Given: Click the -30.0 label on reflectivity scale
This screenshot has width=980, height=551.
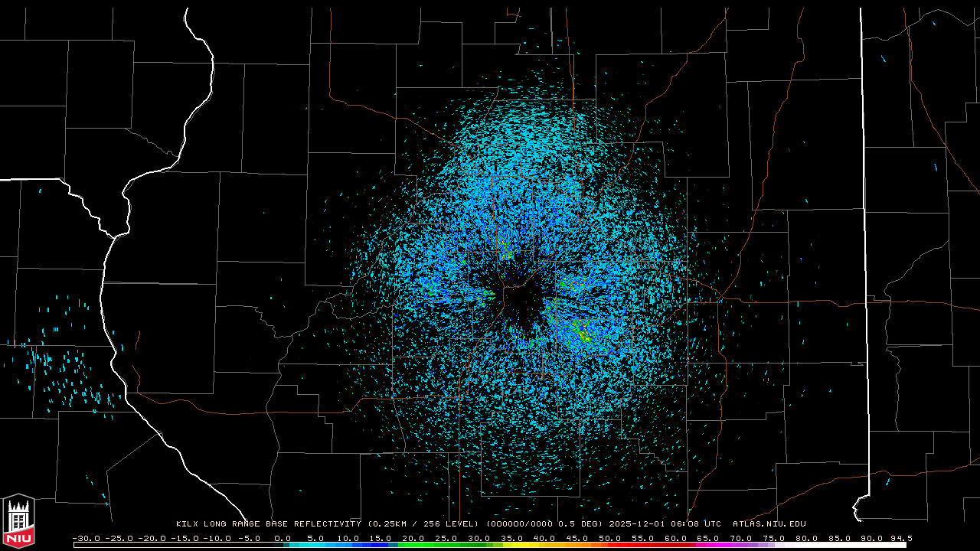Looking at the screenshot, I should point(86,538).
